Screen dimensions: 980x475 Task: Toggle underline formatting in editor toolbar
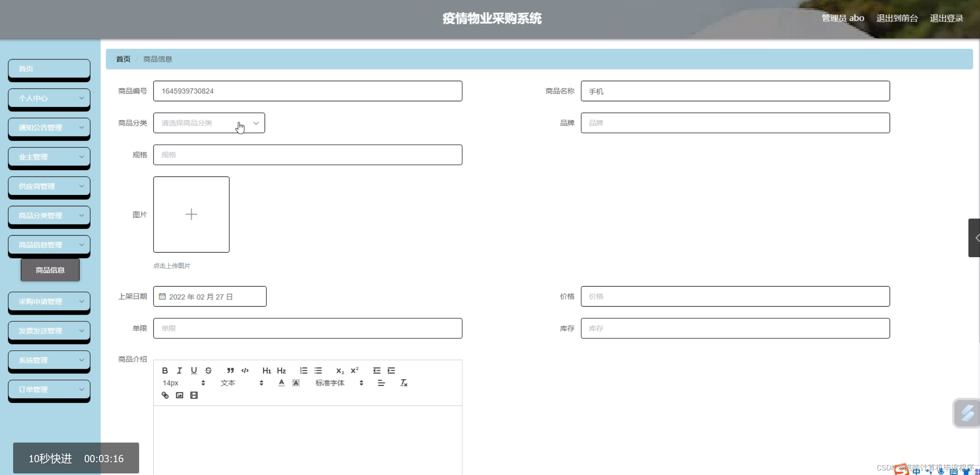tap(194, 370)
